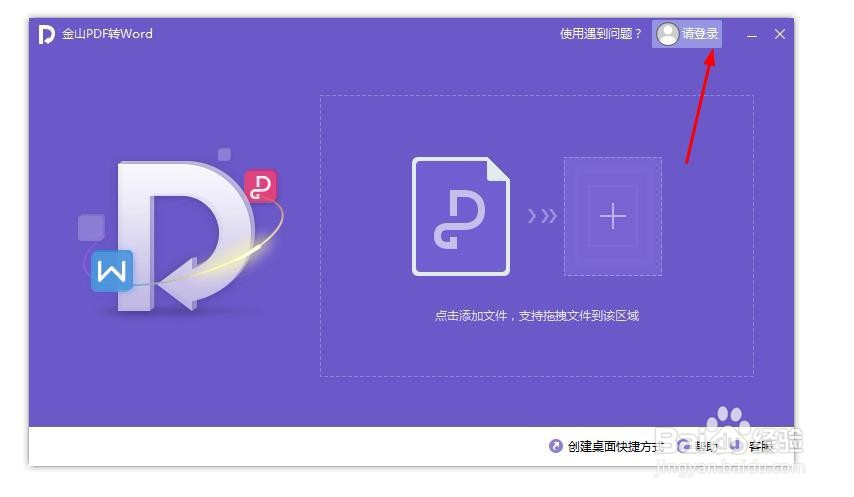
Task: Click 请登录 to sign in
Action: tap(700, 34)
